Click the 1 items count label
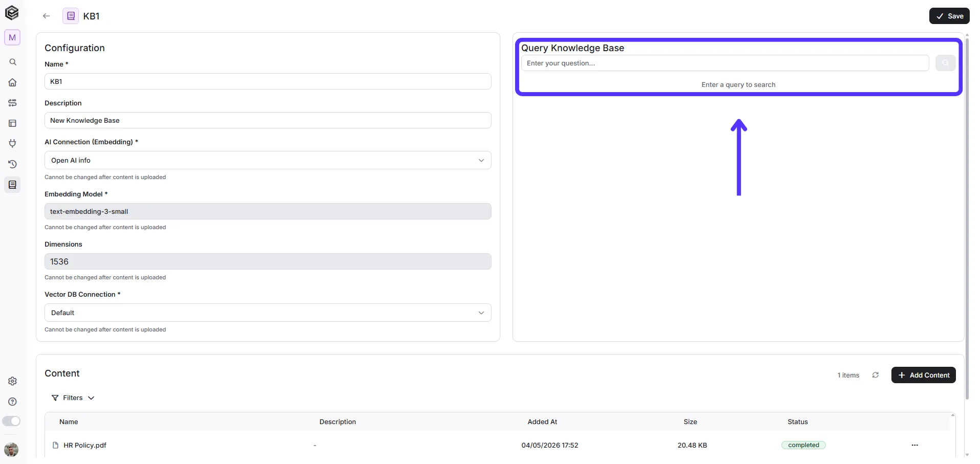Screen dimensions: 980x464 pyautogui.click(x=848, y=375)
